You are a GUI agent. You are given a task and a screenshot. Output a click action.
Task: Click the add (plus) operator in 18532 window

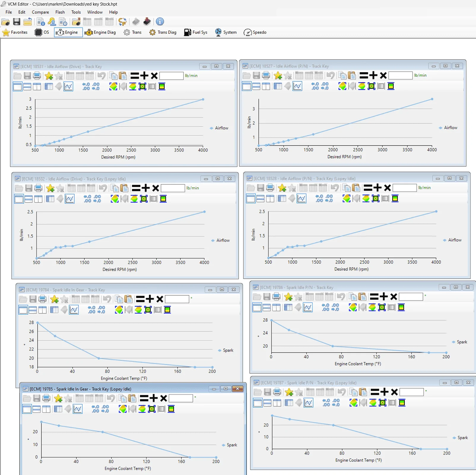click(145, 188)
